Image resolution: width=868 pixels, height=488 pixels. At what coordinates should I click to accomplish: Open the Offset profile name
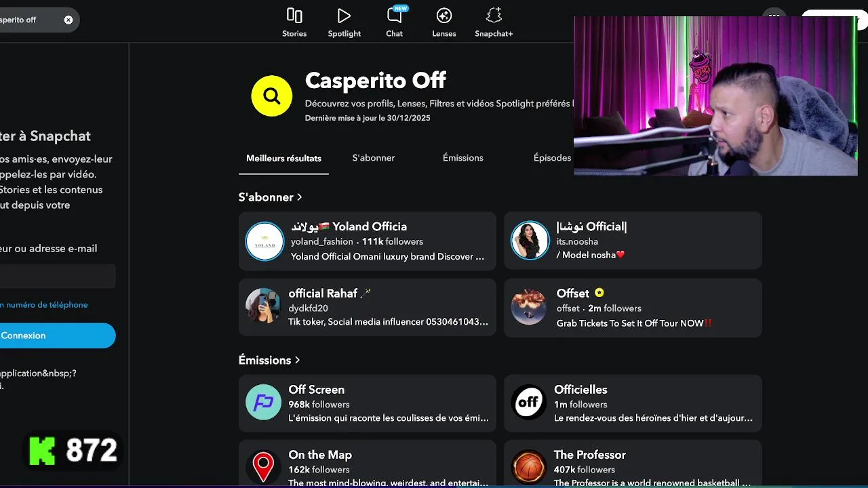click(573, 293)
